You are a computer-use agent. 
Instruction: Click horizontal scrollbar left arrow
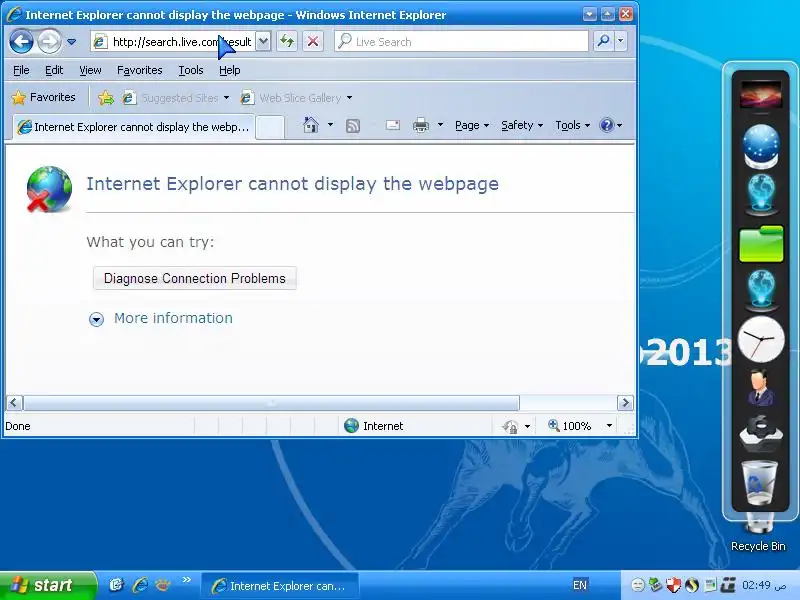tap(14, 403)
